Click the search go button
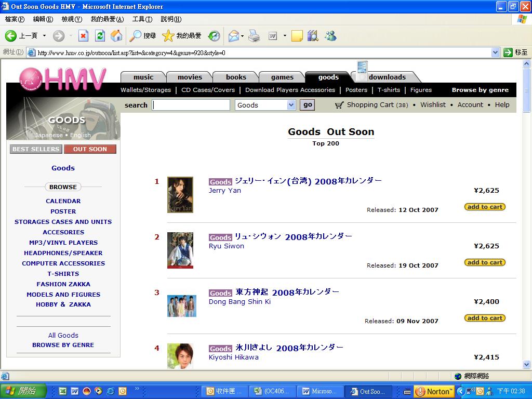The height and width of the screenshot is (399, 532). [x=308, y=105]
